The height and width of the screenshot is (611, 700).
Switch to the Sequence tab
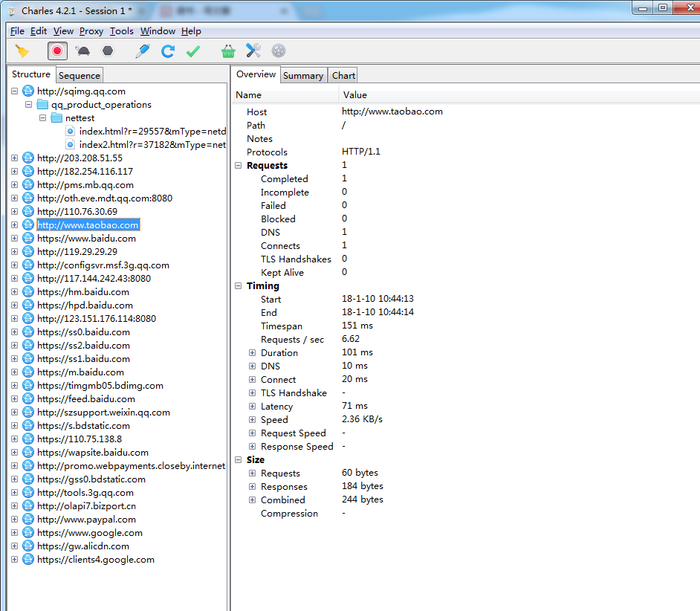tap(80, 76)
